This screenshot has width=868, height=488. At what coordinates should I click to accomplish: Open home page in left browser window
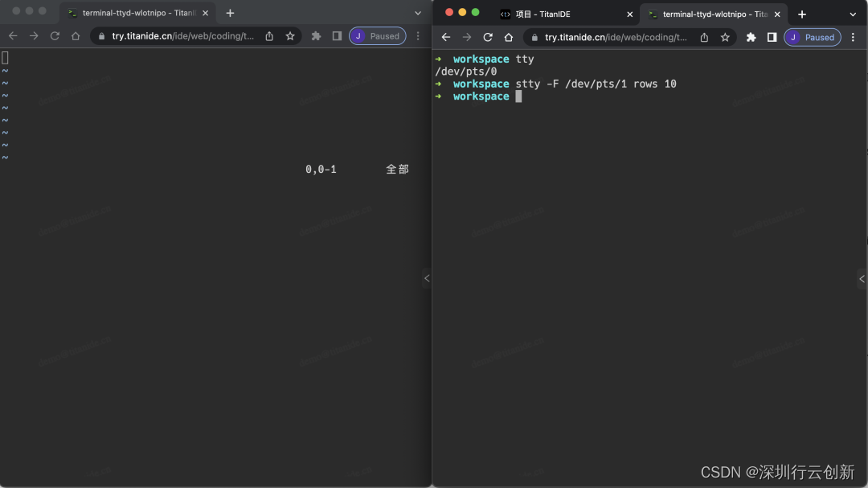76,36
